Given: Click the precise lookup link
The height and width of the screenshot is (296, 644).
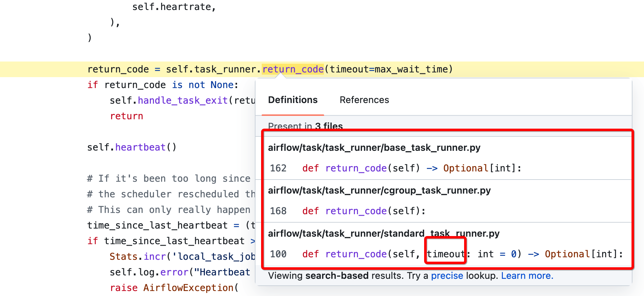Looking at the screenshot, I should [447, 276].
